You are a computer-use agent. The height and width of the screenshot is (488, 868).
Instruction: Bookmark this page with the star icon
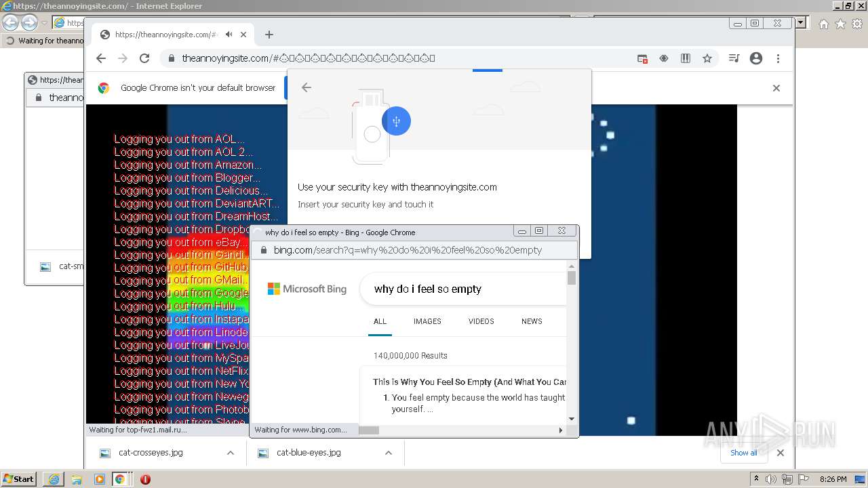tap(707, 58)
